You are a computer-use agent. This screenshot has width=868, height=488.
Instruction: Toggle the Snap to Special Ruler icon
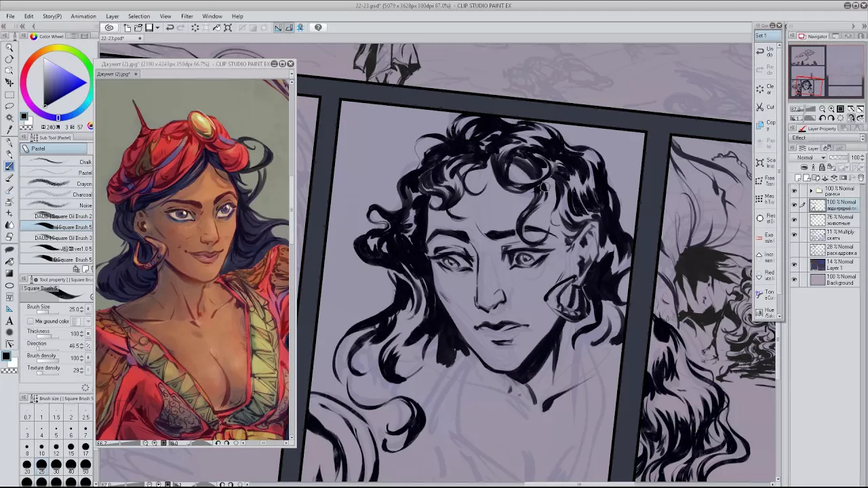(x=289, y=28)
